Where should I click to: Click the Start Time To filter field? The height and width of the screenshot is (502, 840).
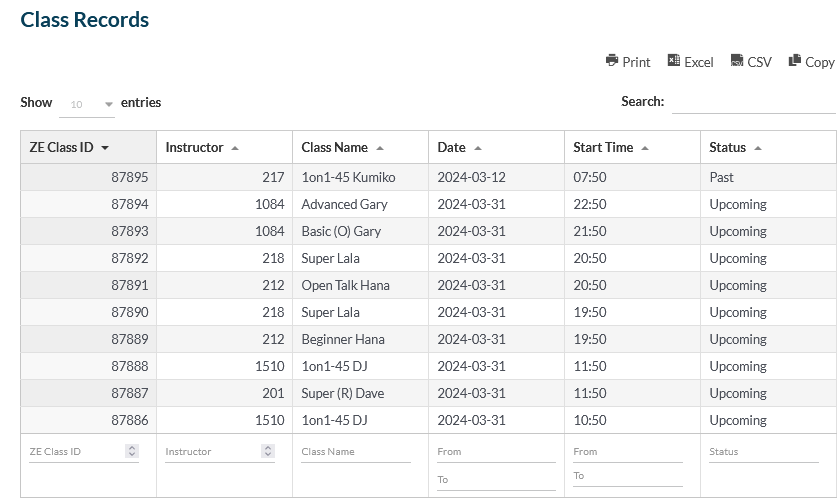click(628, 476)
